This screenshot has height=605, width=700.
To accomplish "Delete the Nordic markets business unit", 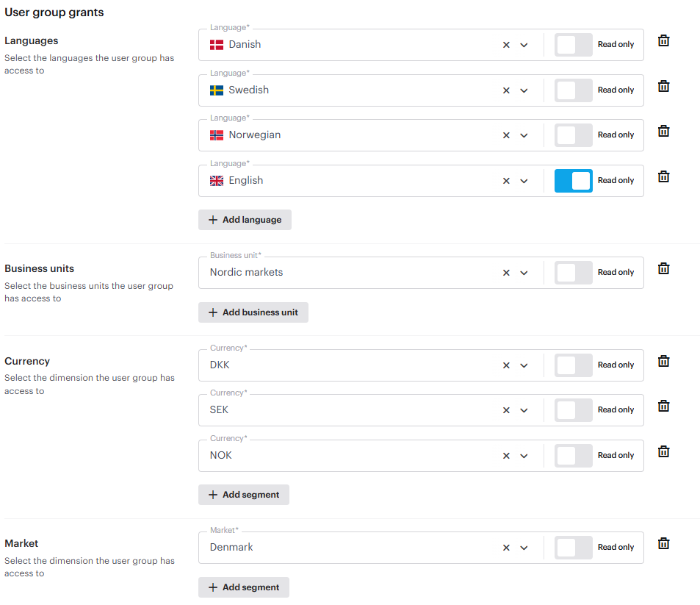I will click(663, 269).
